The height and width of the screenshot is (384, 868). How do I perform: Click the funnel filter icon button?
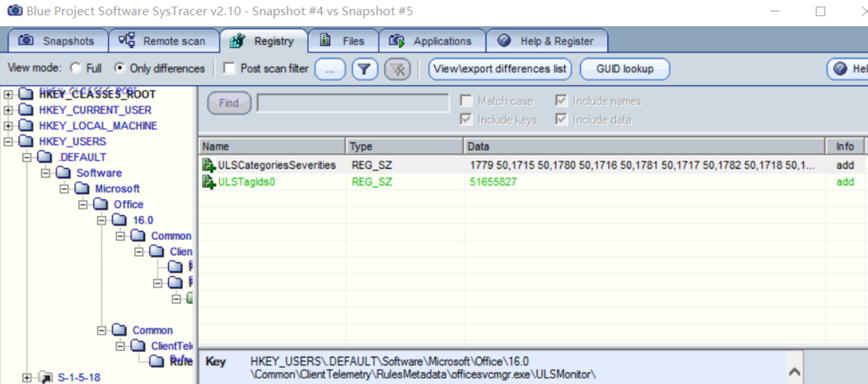click(x=365, y=69)
